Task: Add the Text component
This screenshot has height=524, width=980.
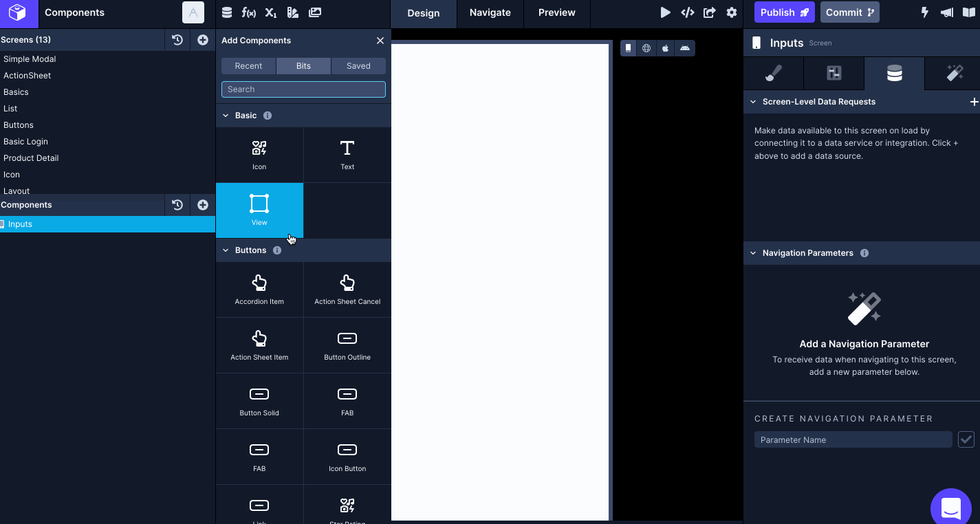Action: click(x=347, y=155)
